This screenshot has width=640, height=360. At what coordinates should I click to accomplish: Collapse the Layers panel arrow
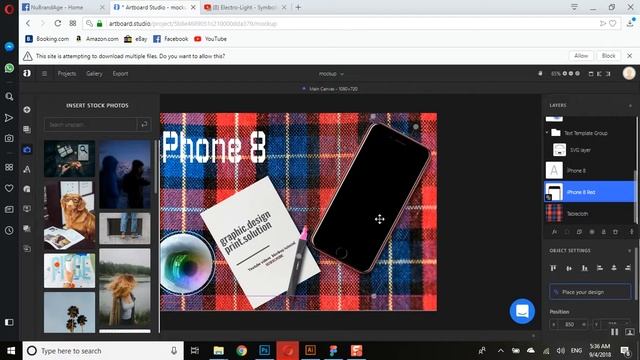(x=630, y=105)
